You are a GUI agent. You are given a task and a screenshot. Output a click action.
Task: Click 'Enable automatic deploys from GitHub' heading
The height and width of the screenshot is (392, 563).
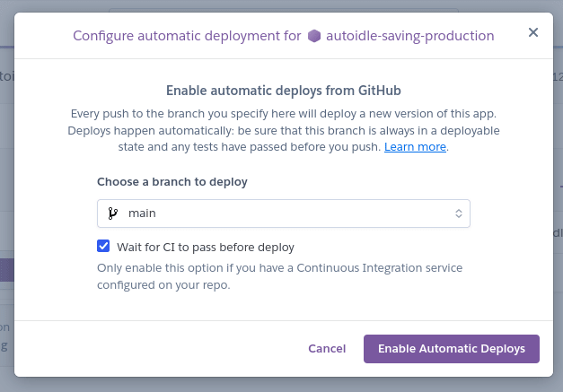point(284,91)
